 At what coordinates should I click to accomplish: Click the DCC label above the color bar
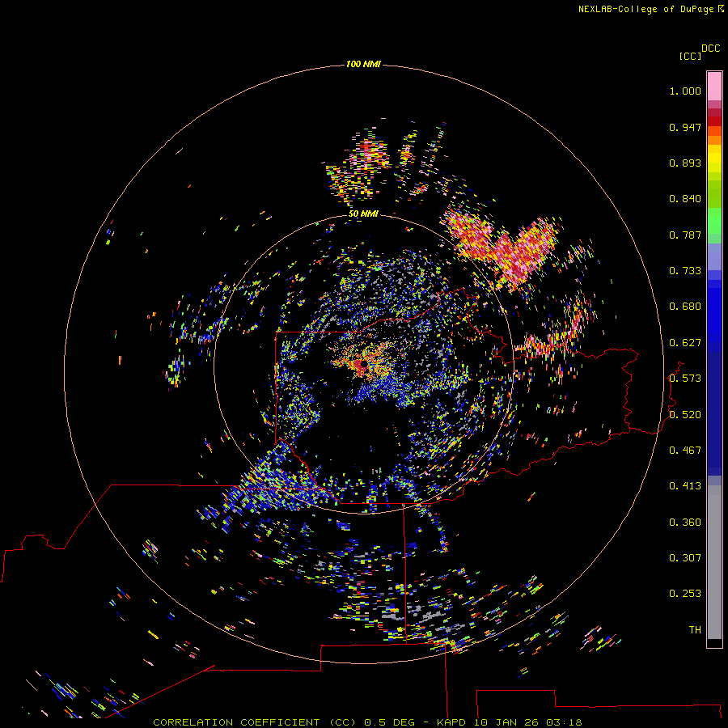[711, 49]
